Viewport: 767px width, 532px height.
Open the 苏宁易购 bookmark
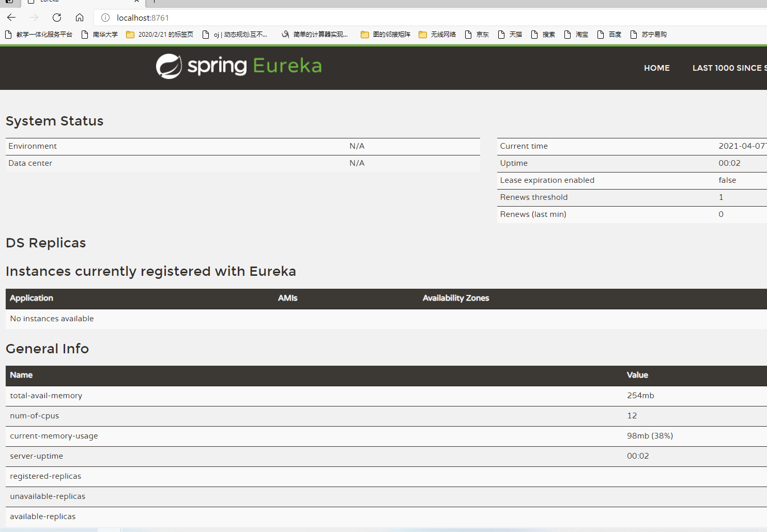[649, 35]
